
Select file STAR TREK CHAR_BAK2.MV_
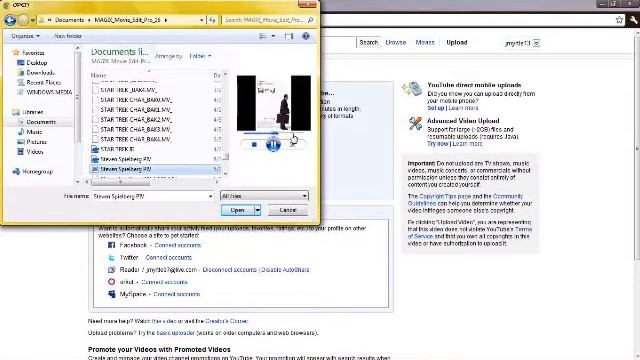tap(136, 120)
